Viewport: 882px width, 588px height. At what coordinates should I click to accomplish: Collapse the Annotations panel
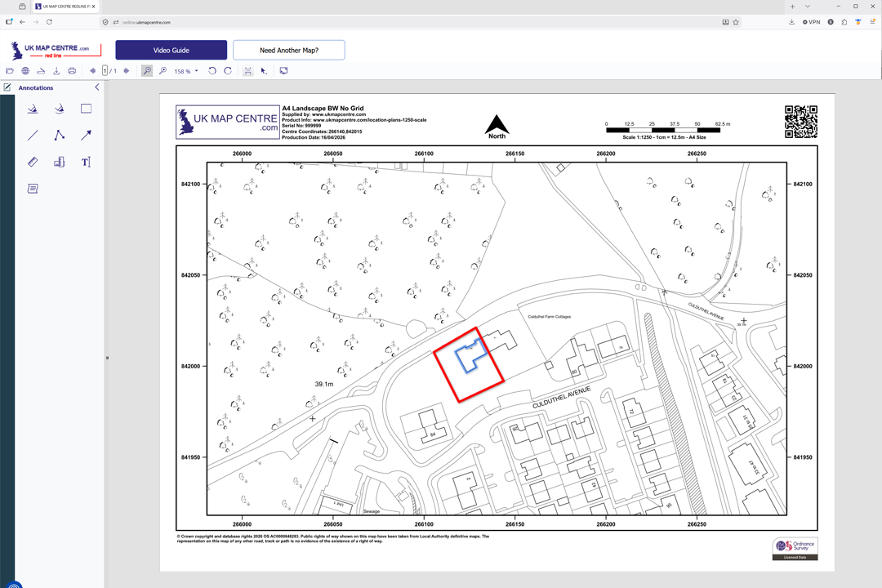96,87
